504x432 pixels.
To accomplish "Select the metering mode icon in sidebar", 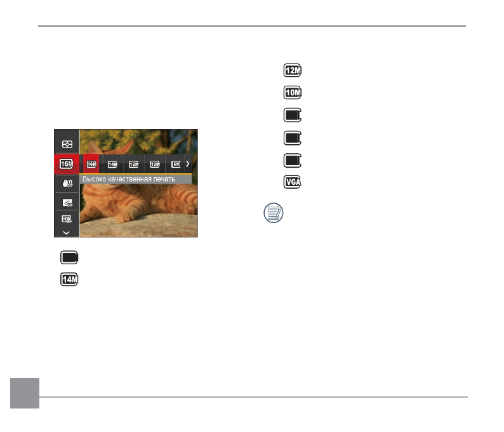I will pyautogui.click(x=67, y=144).
